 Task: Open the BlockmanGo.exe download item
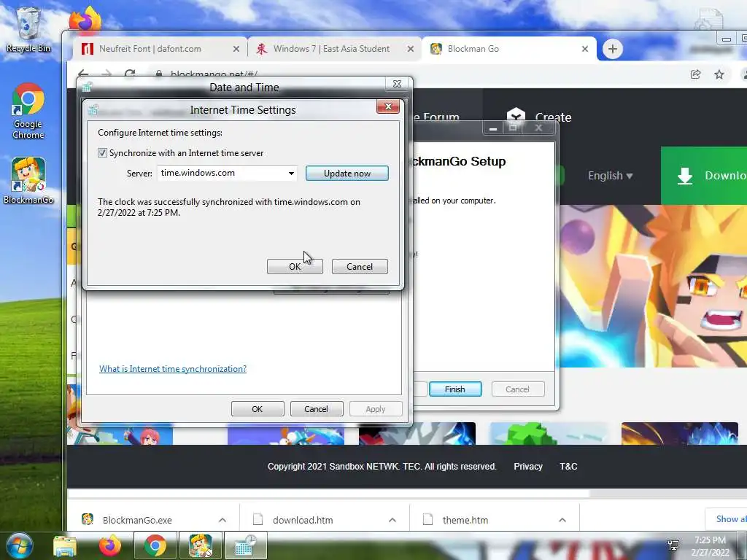click(x=138, y=520)
